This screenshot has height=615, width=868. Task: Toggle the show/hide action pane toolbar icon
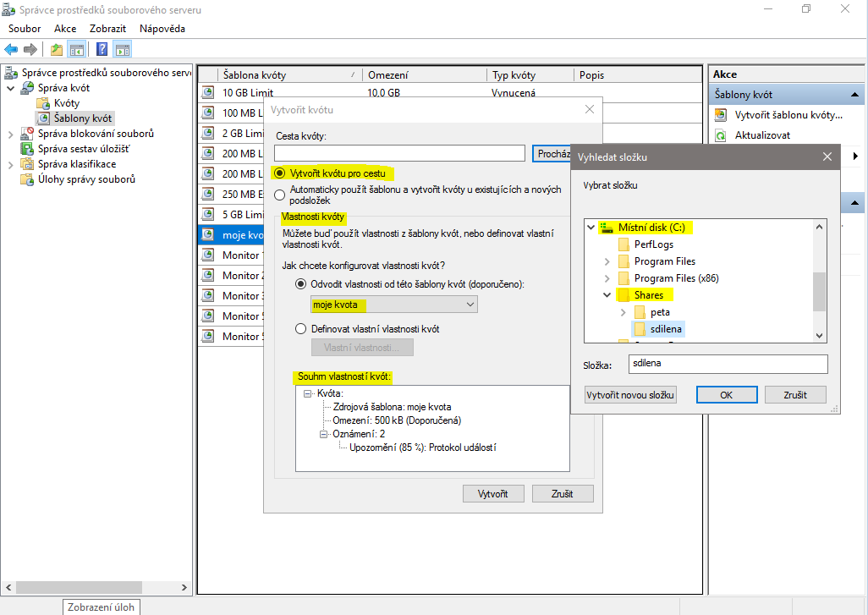click(123, 49)
